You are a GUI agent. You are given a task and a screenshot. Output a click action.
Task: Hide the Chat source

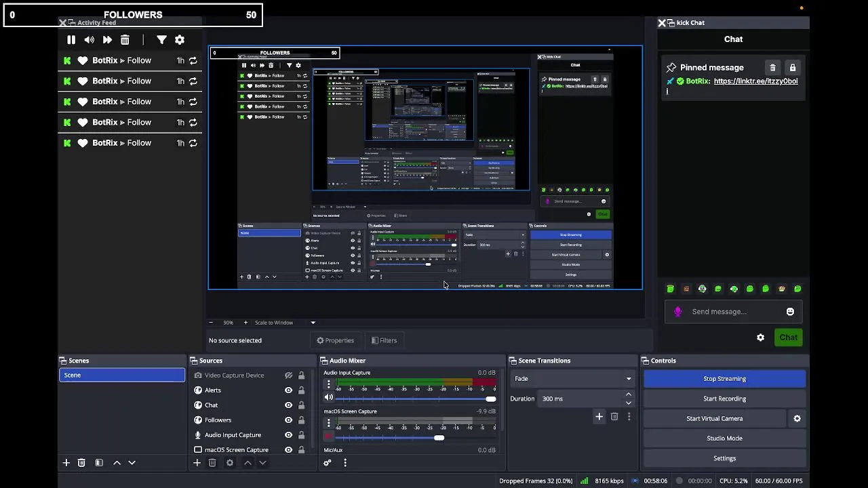(288, 405)
